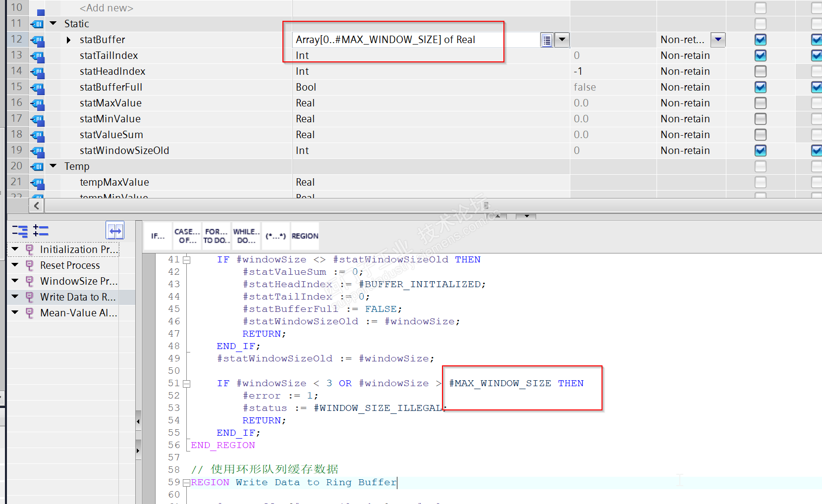Image resolution: width=822 pixels, height=504 pixels.
Task: Insert a (*...*) comment block
Action: 275,236
